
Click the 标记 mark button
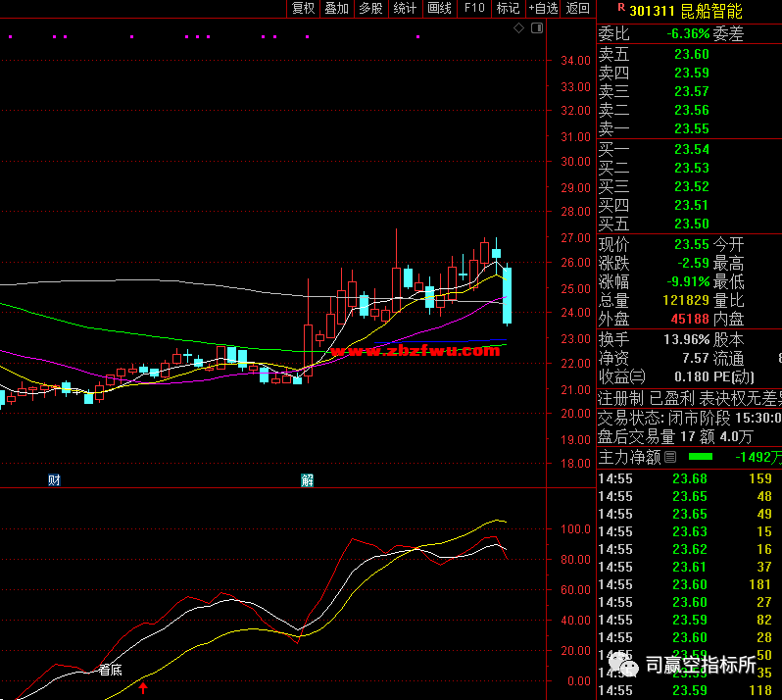pyautogui.click(x=509, y=8)
